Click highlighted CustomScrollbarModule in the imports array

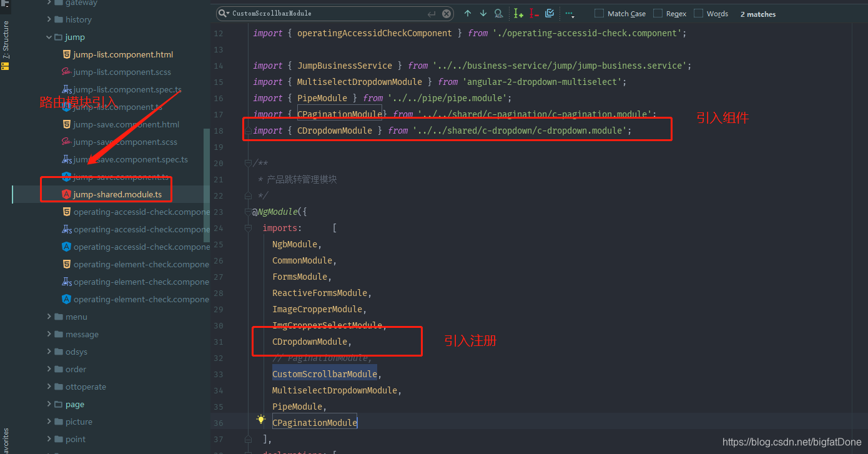pyautogui.click(x=324, y=374)
